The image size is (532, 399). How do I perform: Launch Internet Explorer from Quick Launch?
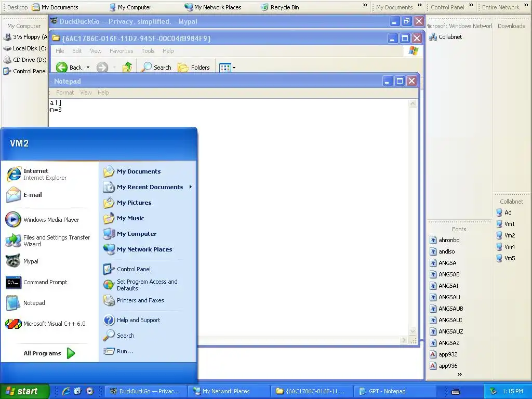tap(66, 391)
